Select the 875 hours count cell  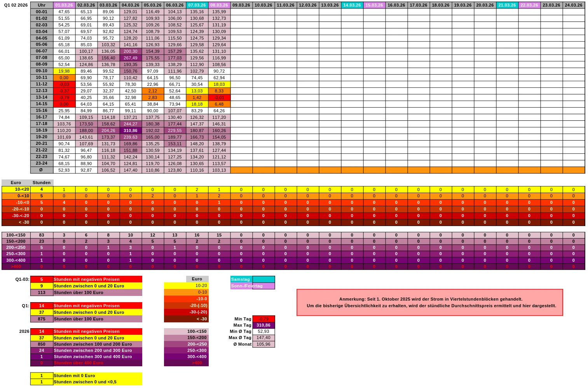42,319
